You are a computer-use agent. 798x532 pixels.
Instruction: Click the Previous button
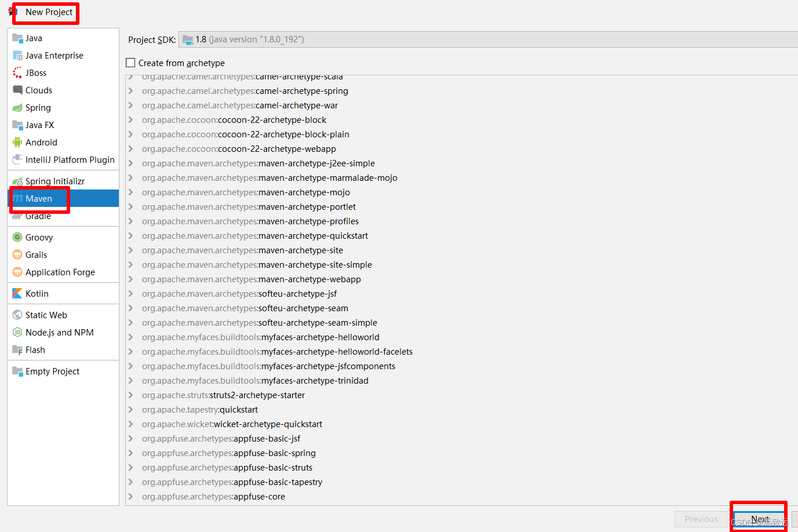(701, 519)
